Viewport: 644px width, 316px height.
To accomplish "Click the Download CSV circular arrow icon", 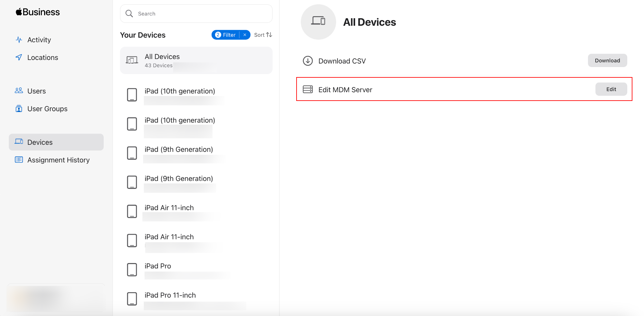I will click(308, 61).
